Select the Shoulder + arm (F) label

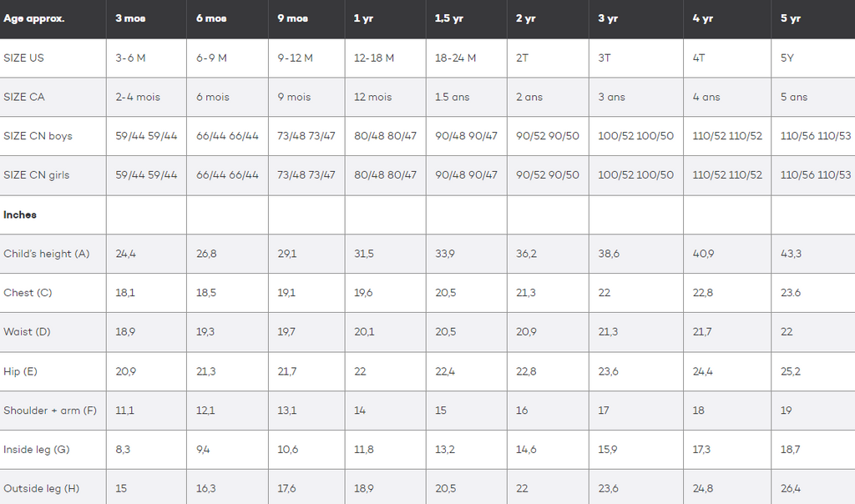coord(50,411)
